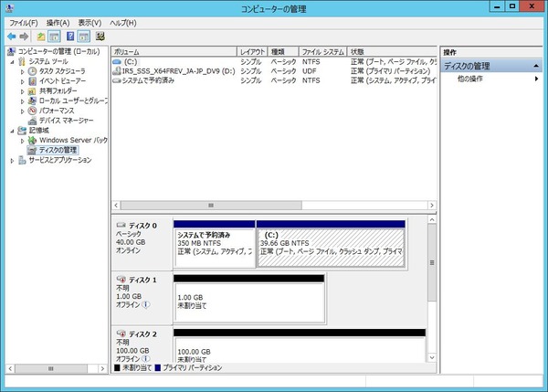
Task: Select Disk 2 100.00 GB unallocated space
Action: click(300, 346)
